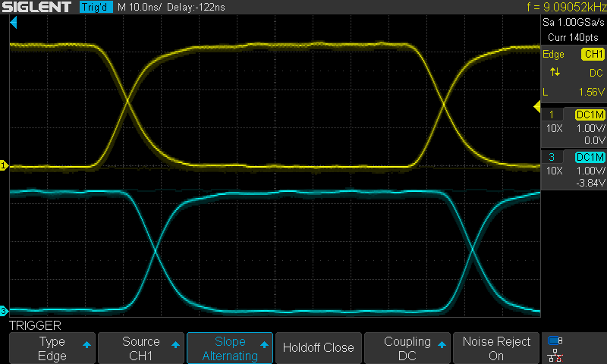Open the trigger Type Edge menu

pos(52,348)
